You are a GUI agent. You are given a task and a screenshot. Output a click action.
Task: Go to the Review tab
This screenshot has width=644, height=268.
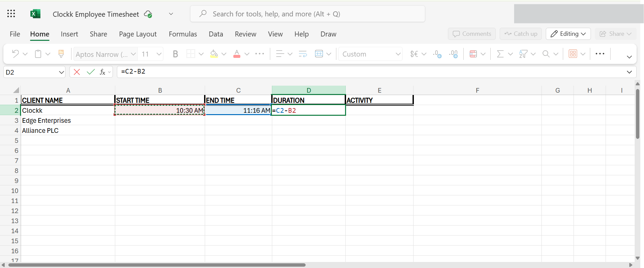(246, 34)
